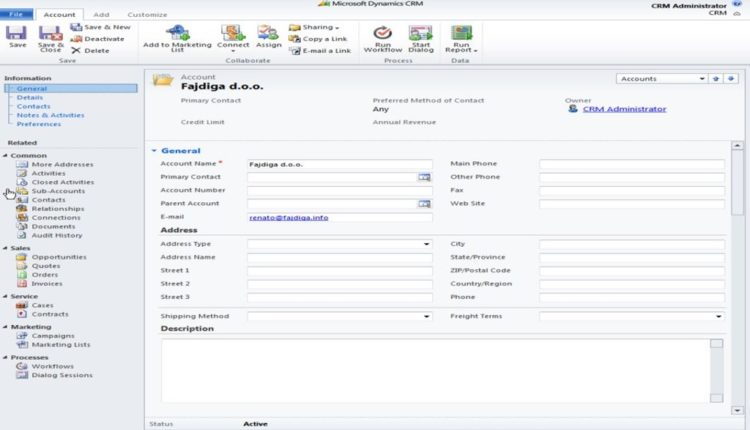Click the renato@fajdiga.info email link

[x=288, y=217]
